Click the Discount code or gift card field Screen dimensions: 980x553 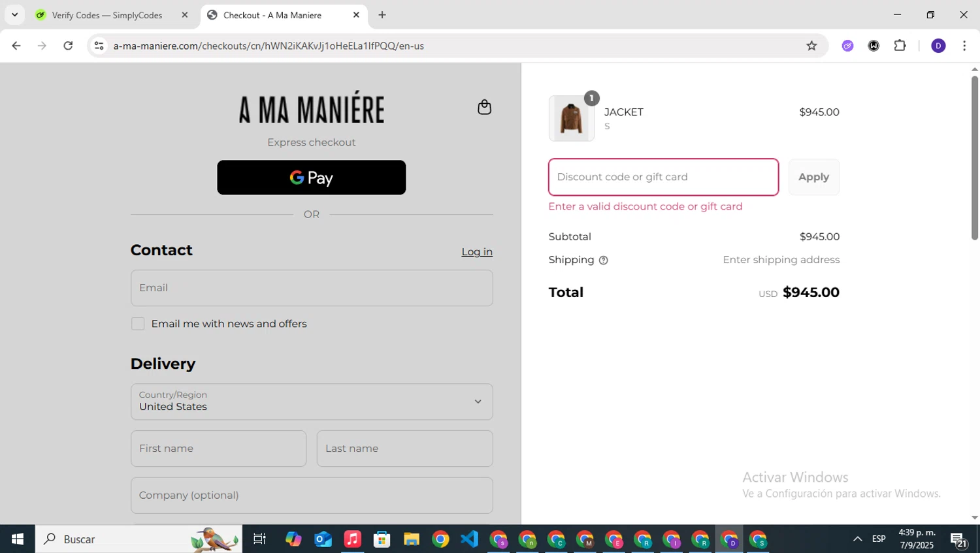pyautogui.click(x=663, y=177)
